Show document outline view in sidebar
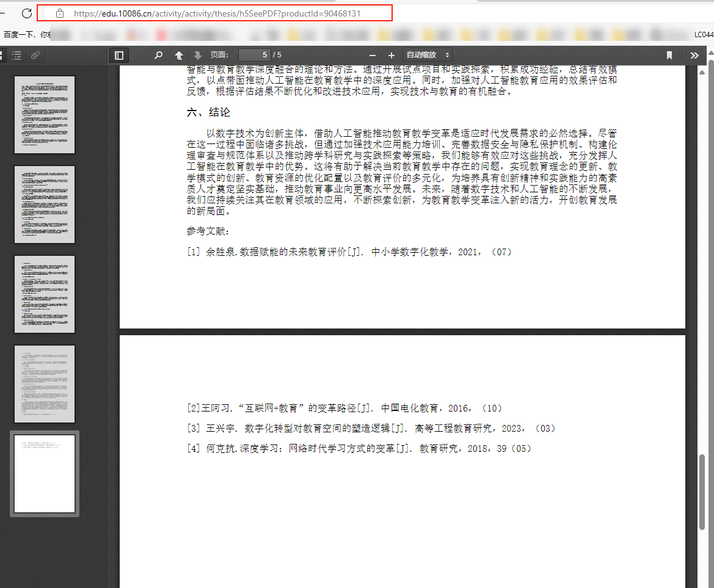 point(17,56)
